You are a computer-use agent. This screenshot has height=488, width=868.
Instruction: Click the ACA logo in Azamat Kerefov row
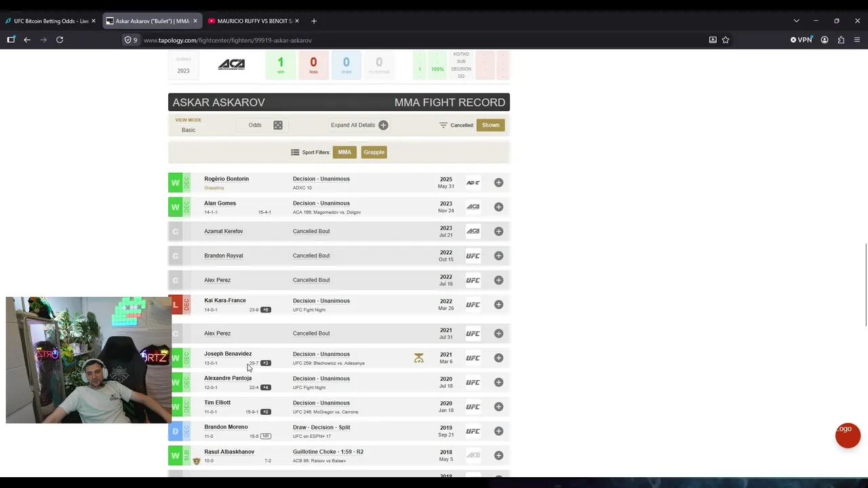pyautogui.click(x=473, y=231)
